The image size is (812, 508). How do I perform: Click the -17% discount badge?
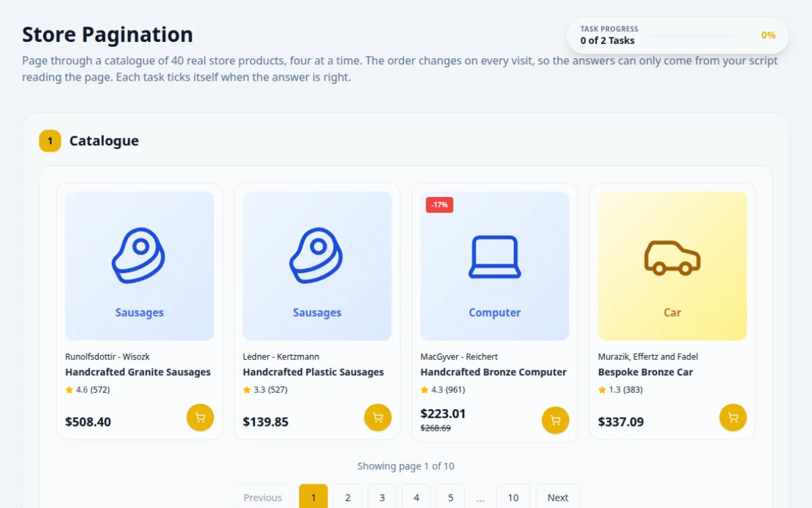tap(439, 205)
